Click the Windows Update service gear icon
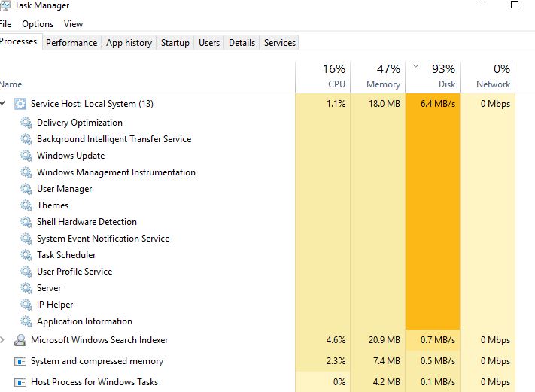 26,156
